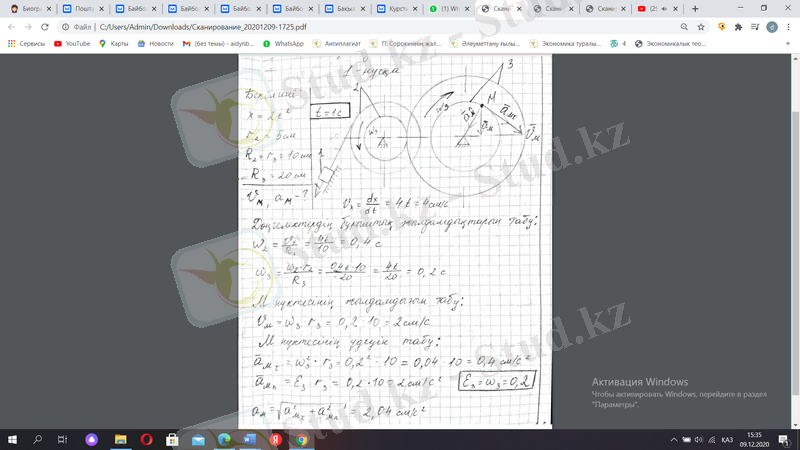800x450 pixels.
Task: Open the zoom magnifier in address bar
Action: point(684,27)
